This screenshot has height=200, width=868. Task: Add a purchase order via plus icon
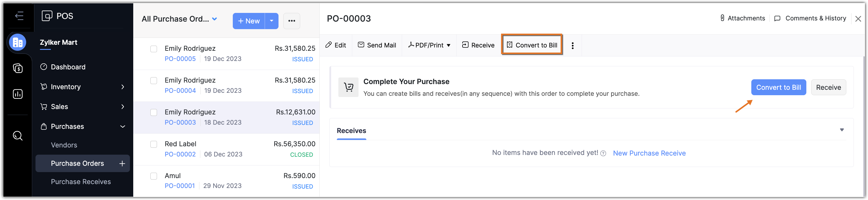click(122, 164)
